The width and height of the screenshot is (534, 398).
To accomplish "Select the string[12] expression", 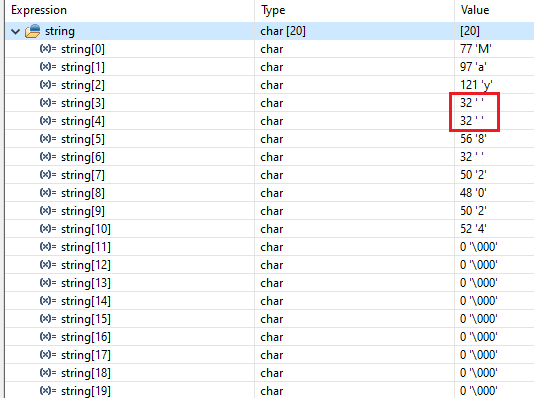I will pyautogui.click(x=86, y=265).
